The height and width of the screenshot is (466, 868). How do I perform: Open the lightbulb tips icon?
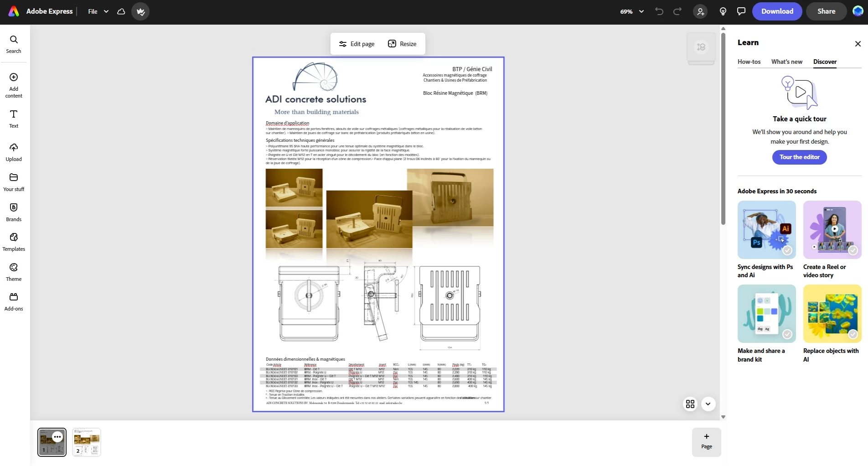[x=723, y=11]
